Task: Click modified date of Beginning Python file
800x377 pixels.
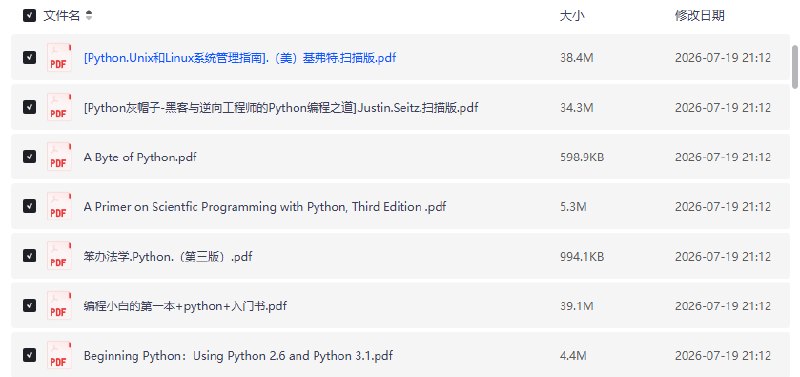Action: [x=722, y=356]
